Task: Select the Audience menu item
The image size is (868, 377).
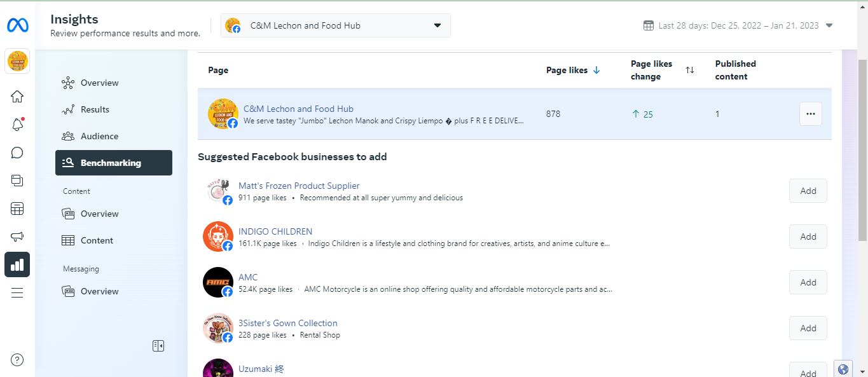Action: 99,136
